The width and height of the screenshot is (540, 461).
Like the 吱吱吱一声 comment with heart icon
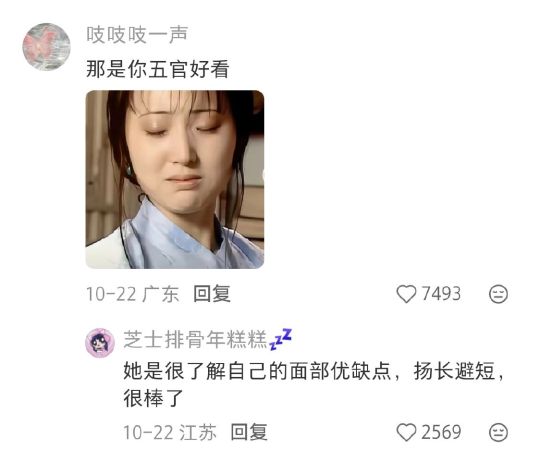(x=406, y=294)
